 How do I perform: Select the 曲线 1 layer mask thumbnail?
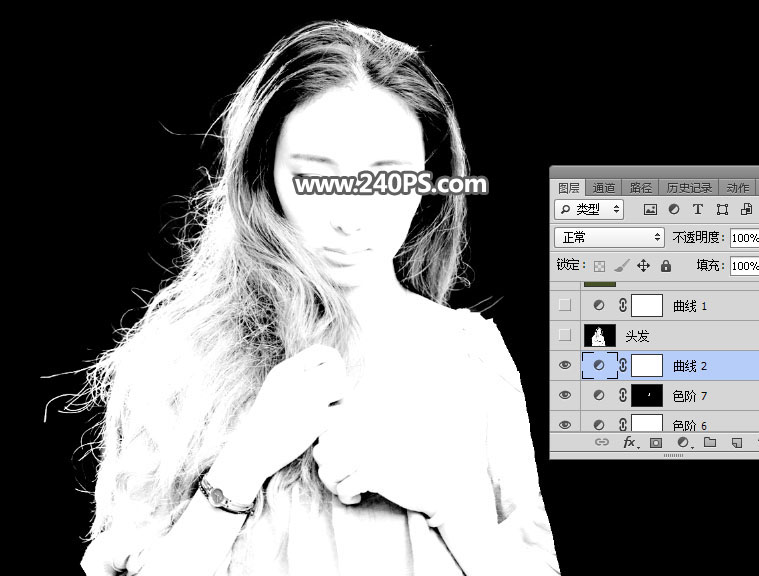(647, 305)
